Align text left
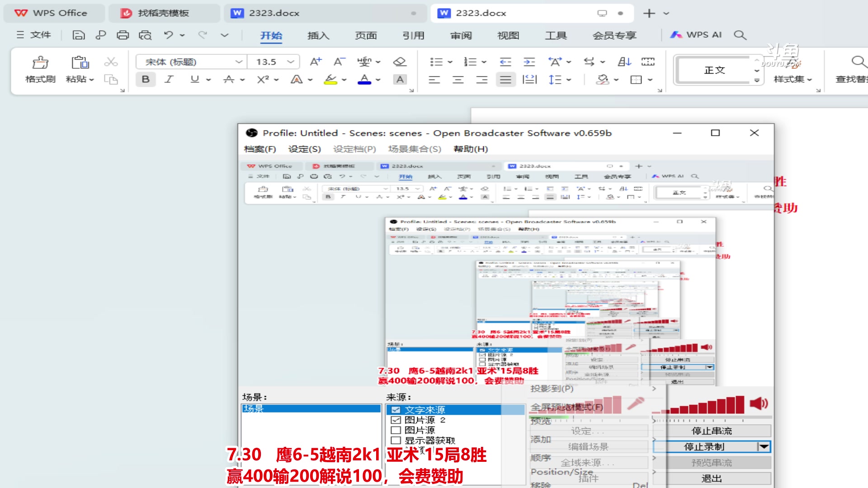 (x=434, y=80)
